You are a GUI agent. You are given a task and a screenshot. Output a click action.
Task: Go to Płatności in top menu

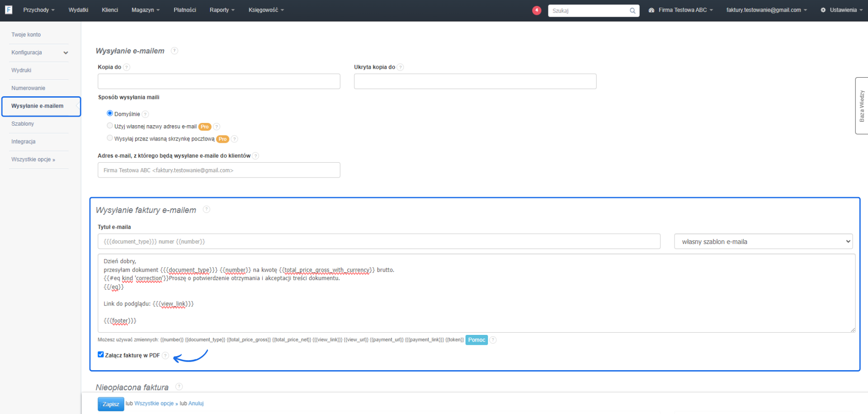point(185,10)
